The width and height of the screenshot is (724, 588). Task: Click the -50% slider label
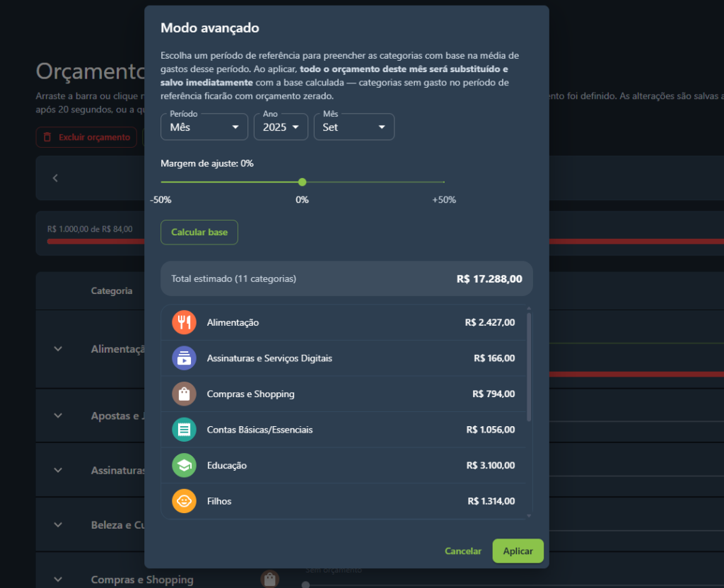pyautogui.click(x=160, y=200)
